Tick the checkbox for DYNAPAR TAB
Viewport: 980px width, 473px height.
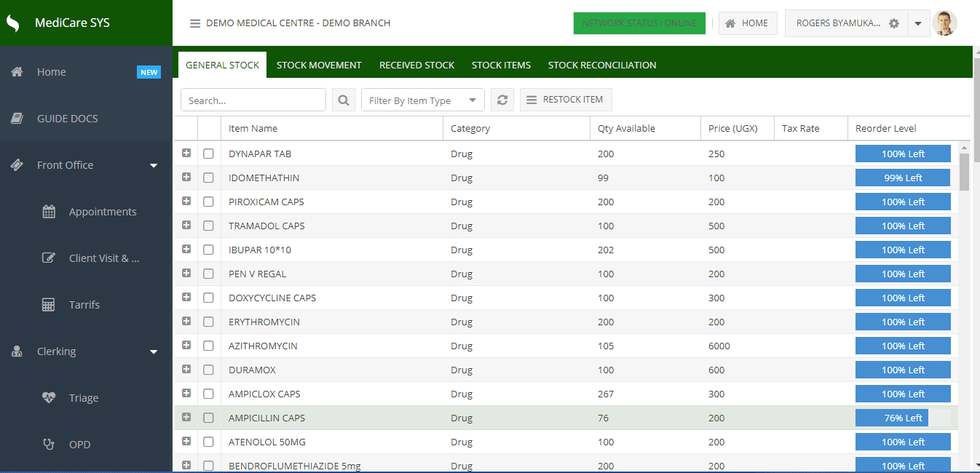click(208, 154)
